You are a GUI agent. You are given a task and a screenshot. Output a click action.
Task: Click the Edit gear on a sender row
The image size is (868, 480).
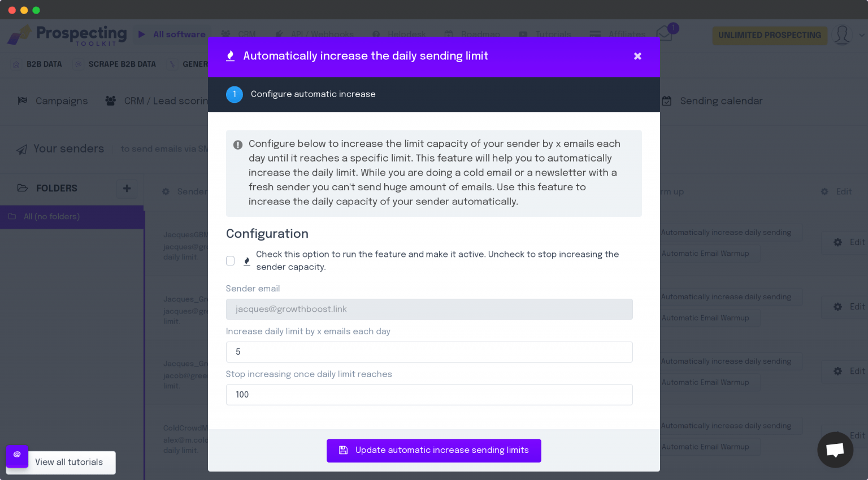(837, 243)
